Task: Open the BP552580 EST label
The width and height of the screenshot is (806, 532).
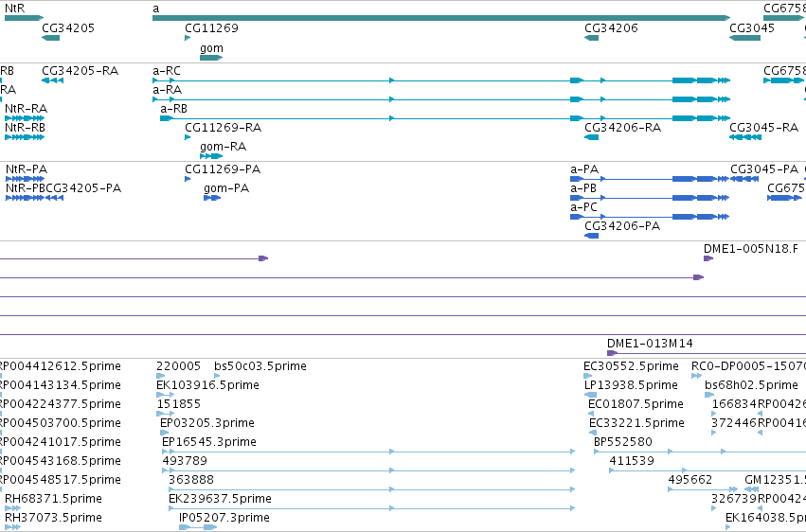Action: 623,442
